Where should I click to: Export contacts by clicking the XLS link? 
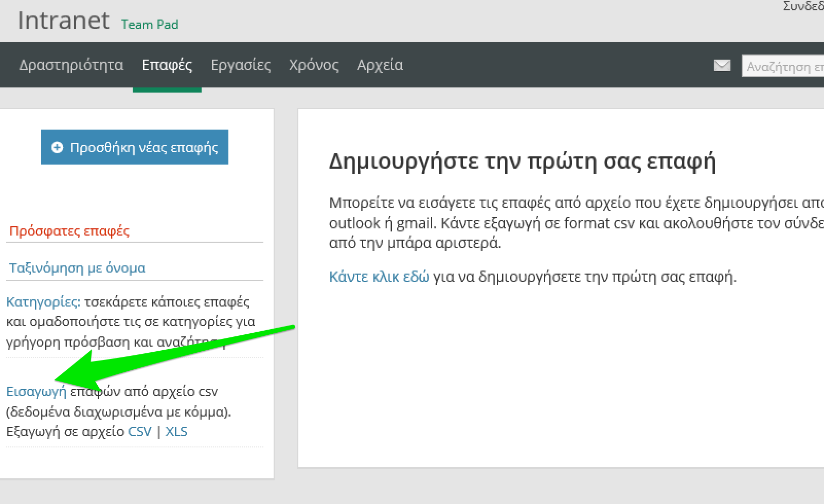click(177, 431)
